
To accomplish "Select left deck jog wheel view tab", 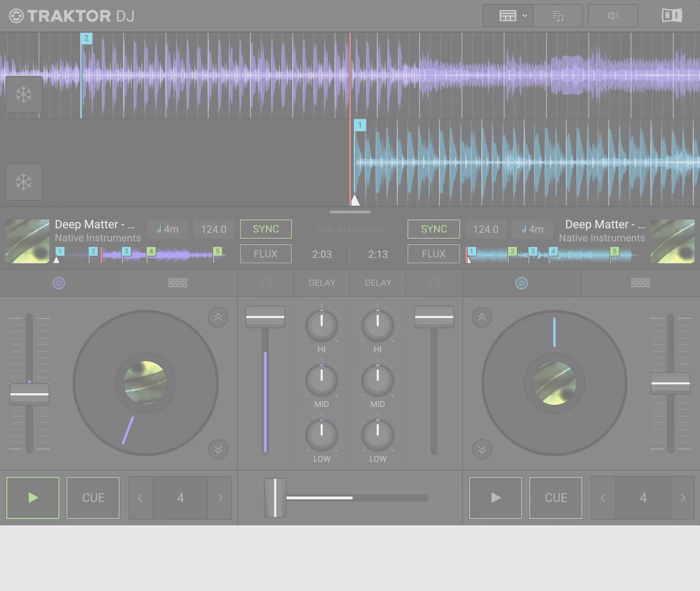I will [59, 283].
